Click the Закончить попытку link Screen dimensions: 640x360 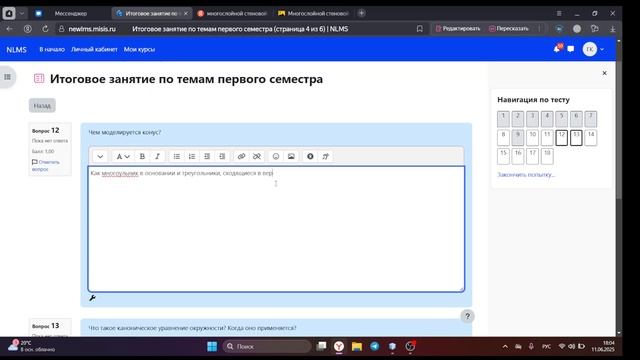(526, 174)
